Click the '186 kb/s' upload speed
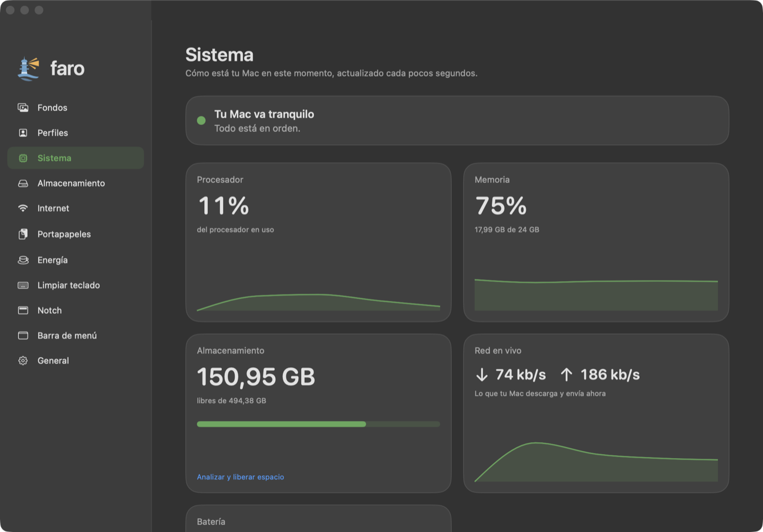763x532 pixels. point(610,375)
